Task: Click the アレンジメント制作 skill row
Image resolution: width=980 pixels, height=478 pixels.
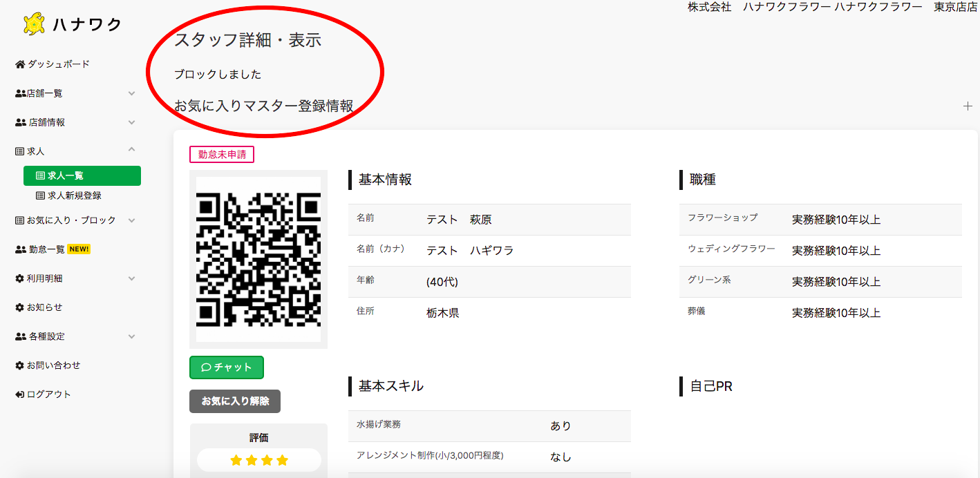Action: click(490, 457)
